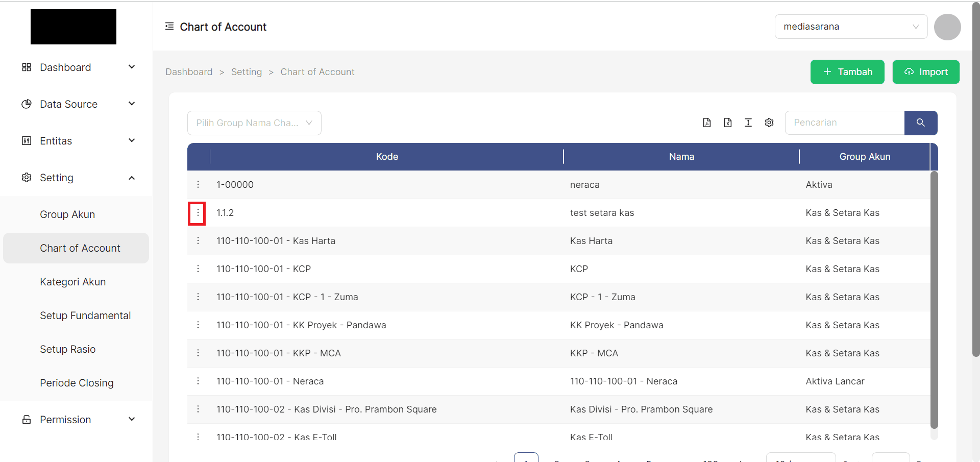Image resolution: width=980 pixels, height=462 pixels.
Task: Click the green Tambah button
Action: 847,72
